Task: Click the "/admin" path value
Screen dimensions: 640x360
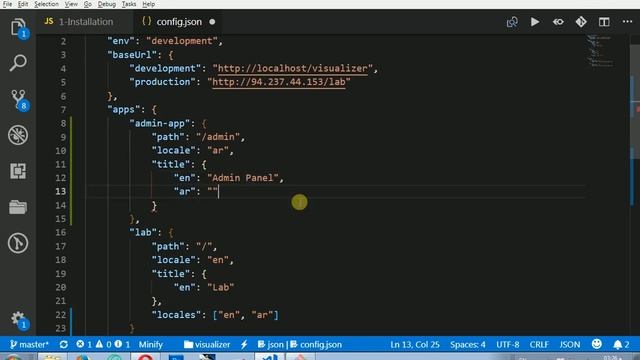Action: point(218,137)
